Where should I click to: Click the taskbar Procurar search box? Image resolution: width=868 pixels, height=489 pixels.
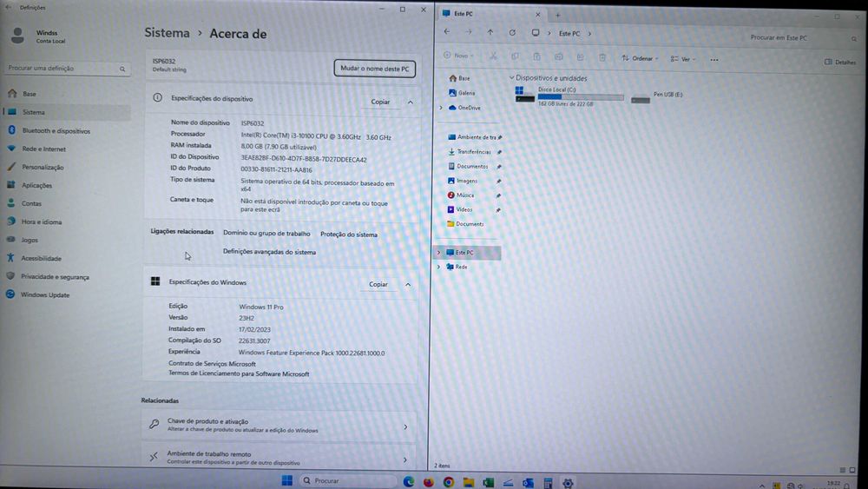349,480
